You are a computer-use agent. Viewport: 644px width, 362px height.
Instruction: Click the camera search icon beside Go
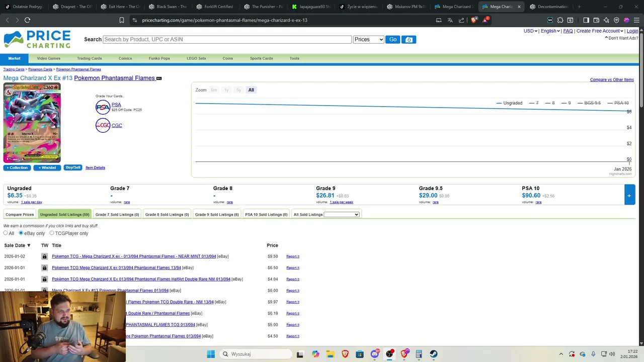pyautogui.click(x=409, y=39)
